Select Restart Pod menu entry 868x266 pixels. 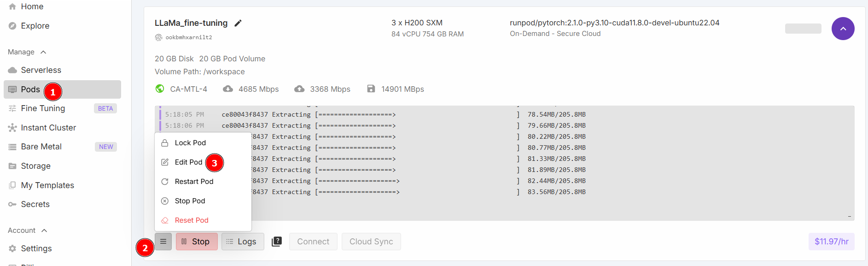click(x=194, y=182)
